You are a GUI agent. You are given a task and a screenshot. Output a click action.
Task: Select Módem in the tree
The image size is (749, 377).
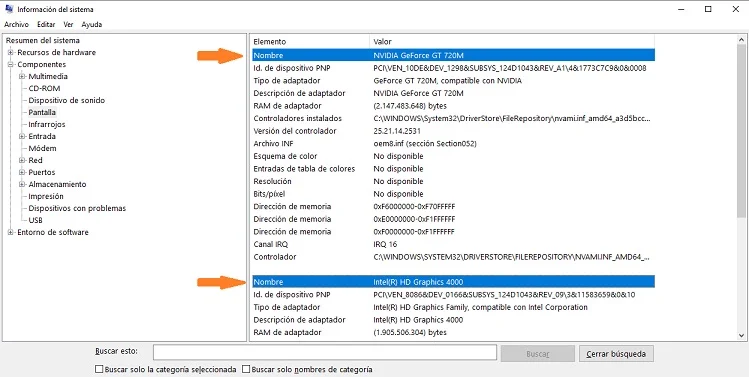click(42, 148)
